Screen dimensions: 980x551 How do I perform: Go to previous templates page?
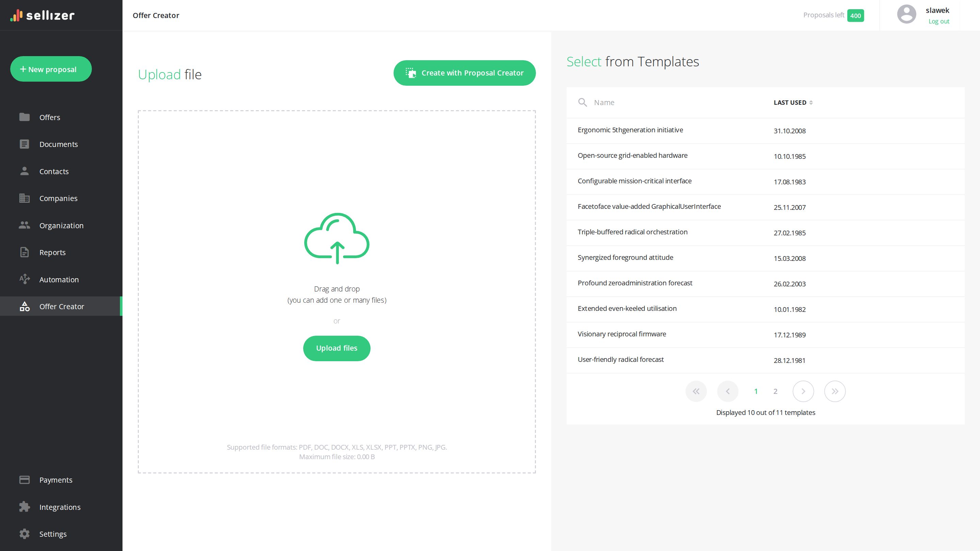728,391
